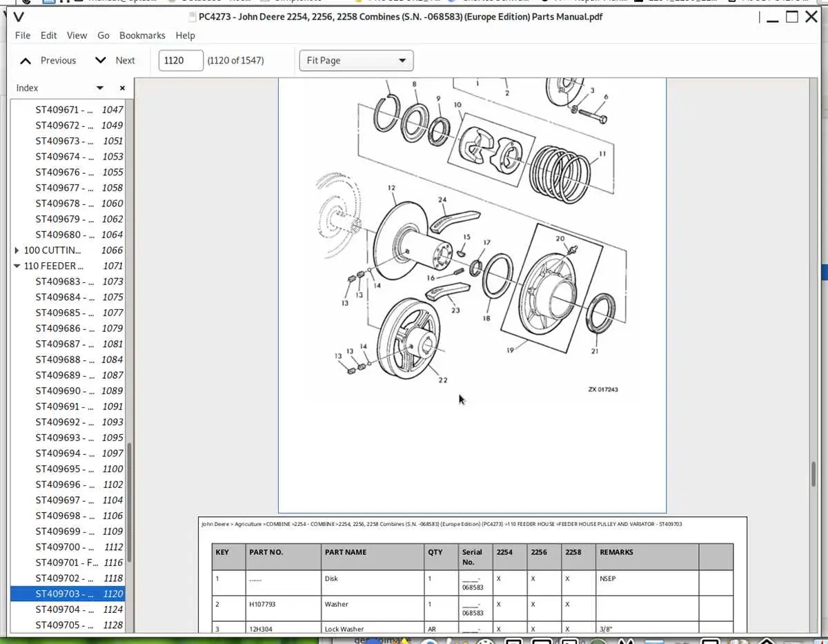Open the Bookmarks menu

coord(142,35)
